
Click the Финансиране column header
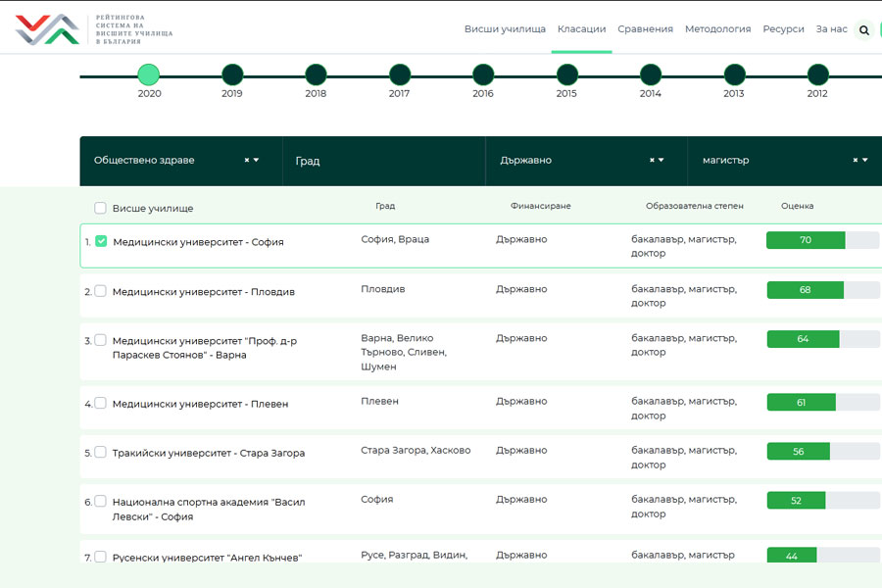541,206
